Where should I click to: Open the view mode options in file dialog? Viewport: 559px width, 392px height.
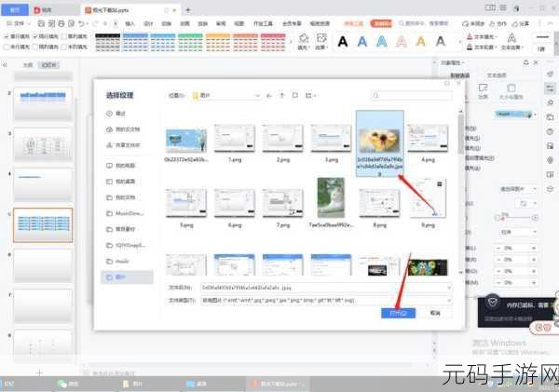(310, 96)
